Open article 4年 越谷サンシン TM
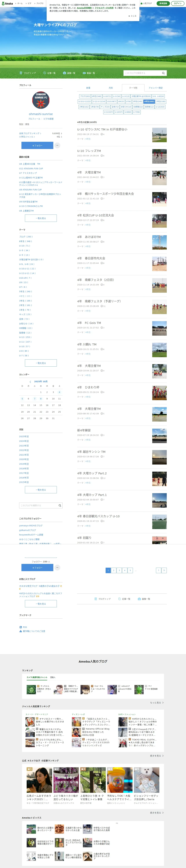The width and height of the screenshot is (186, 868). [91, 452]
